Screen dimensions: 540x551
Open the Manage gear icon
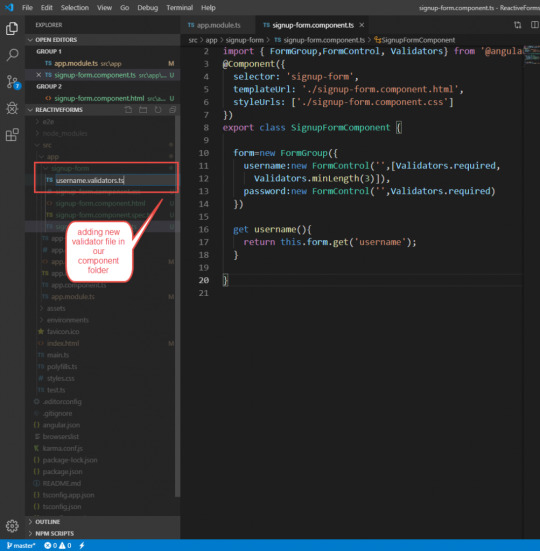(12, 526)
